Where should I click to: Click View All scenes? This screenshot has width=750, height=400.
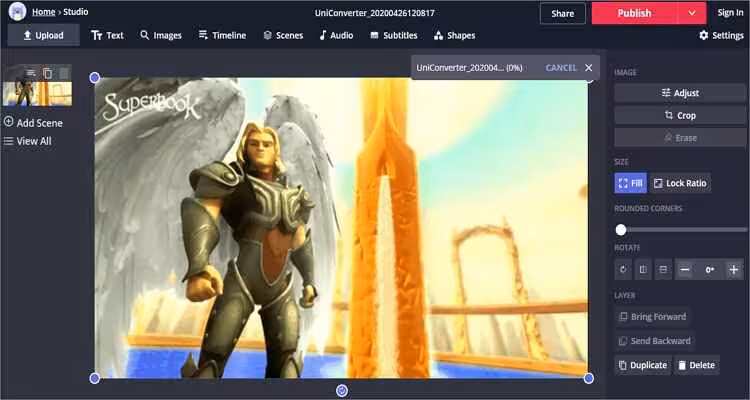[x=27, y=141]
